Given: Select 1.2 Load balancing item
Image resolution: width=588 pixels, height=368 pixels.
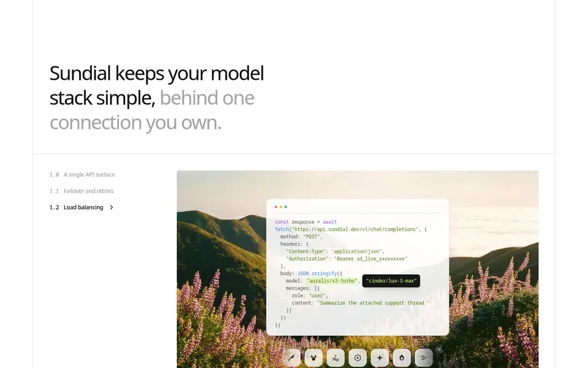Looking at the screenshot, I should 76,207.
